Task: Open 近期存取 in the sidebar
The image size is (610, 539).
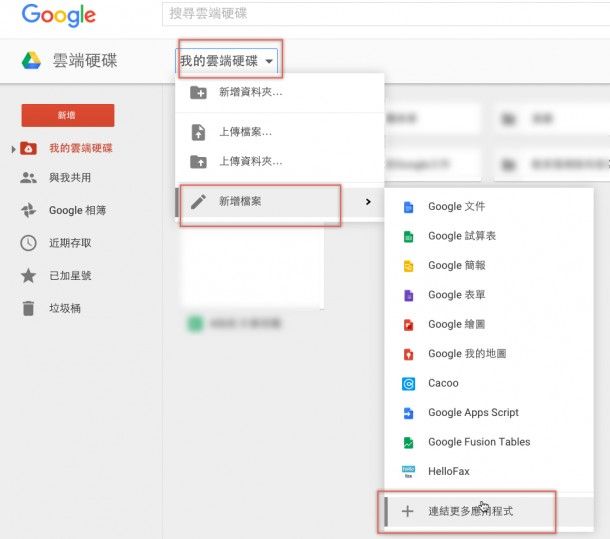Action: [x=70, y=243]
